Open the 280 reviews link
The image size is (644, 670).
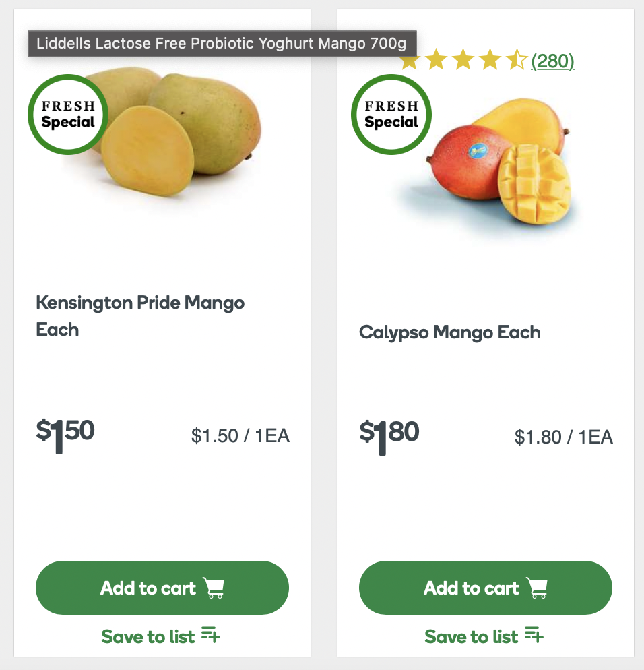tap(552, 62)
